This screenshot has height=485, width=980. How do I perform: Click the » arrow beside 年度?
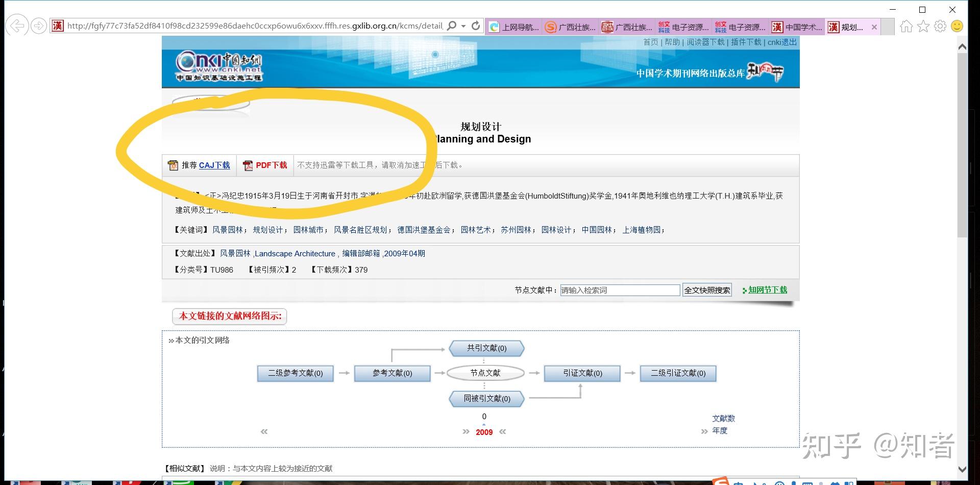tap(704, 432)
